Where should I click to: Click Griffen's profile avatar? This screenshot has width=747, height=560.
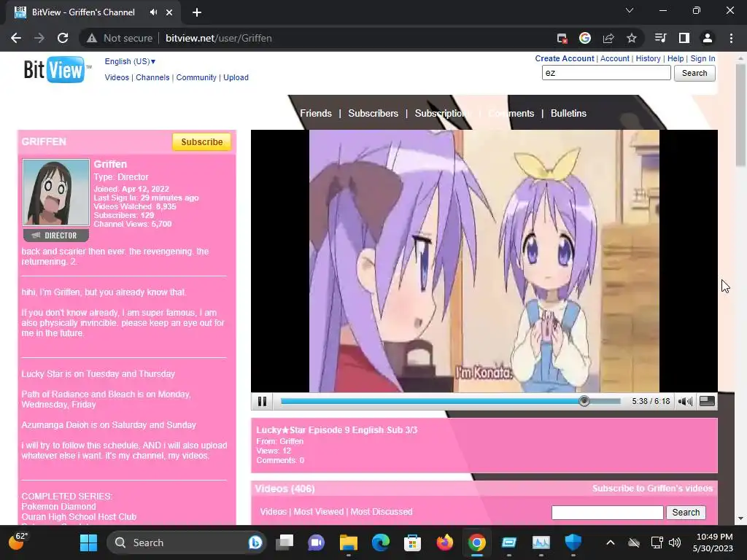55,192
